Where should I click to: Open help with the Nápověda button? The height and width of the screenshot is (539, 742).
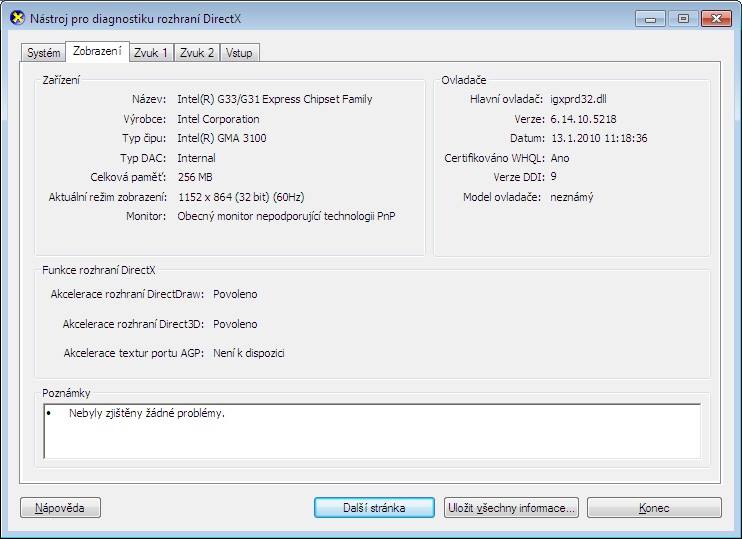point(60,508)
